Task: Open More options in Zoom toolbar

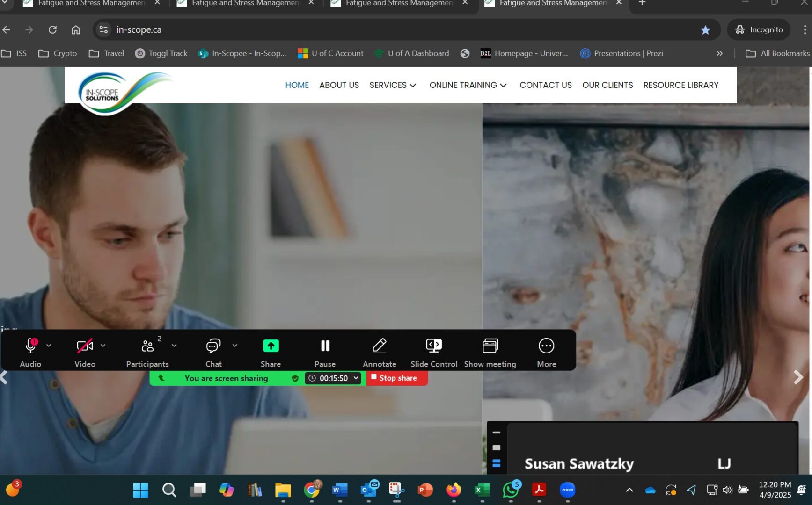Action: pyautogui.click(x=546, y=346)
